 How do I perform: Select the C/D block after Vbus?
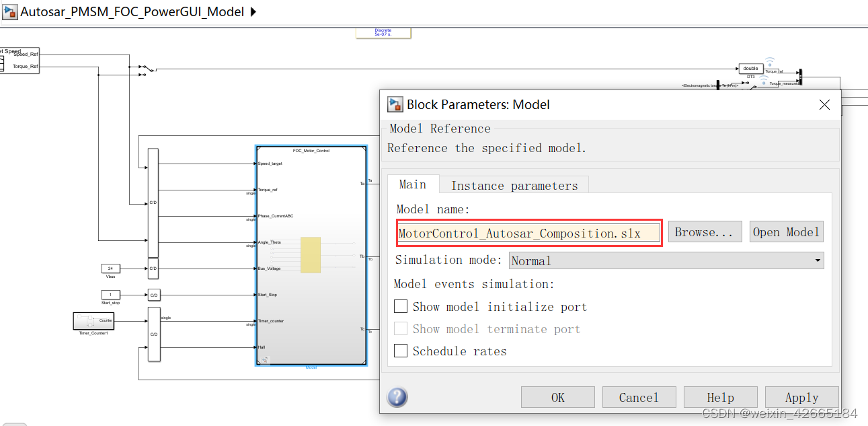click(153, 269)
